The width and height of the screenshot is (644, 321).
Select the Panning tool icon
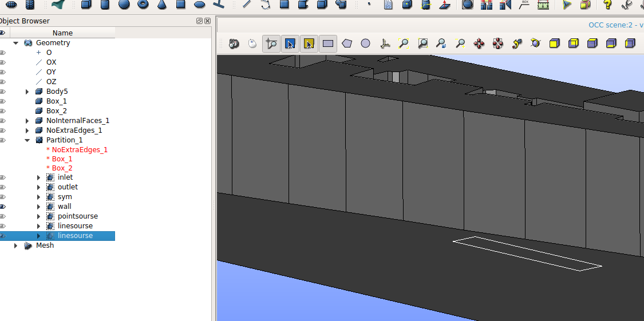[479, 43]
